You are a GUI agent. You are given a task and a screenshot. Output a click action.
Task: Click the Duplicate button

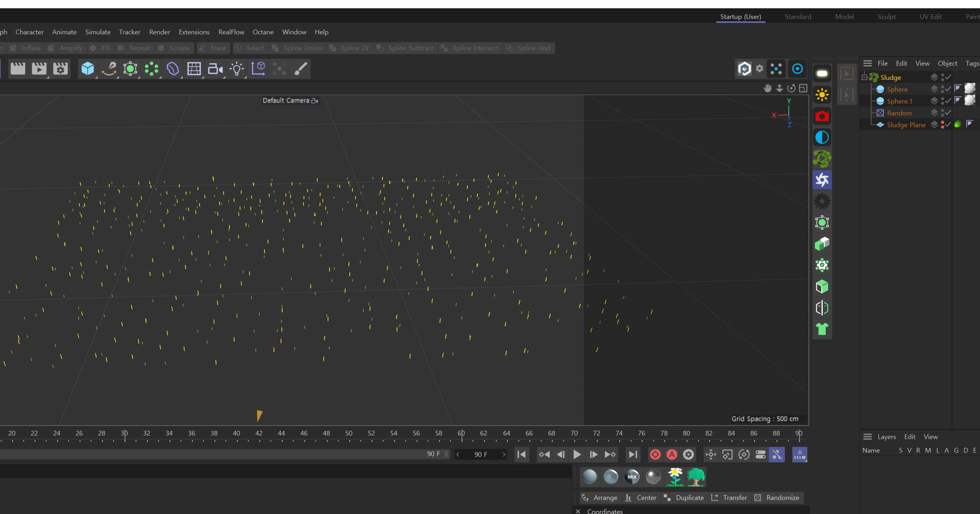684,497
